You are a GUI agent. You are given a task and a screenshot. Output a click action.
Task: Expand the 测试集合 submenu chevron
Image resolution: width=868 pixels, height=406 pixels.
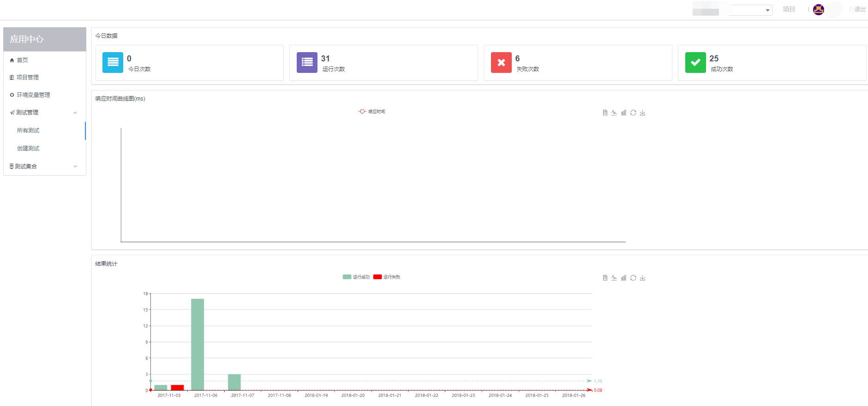point(75,167)
